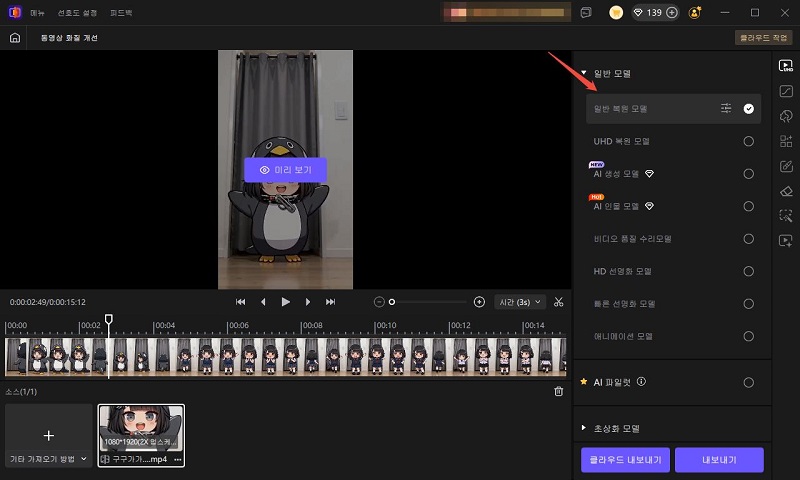Delete source with trash icon
800x480 pixels.
coord(558,391)
